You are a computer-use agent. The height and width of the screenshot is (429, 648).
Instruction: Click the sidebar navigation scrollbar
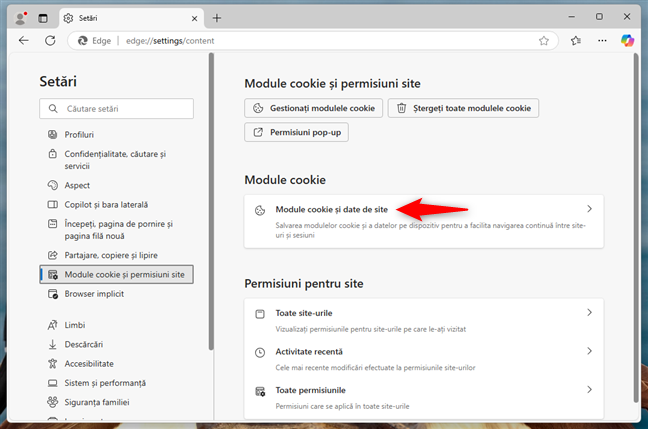211,202
